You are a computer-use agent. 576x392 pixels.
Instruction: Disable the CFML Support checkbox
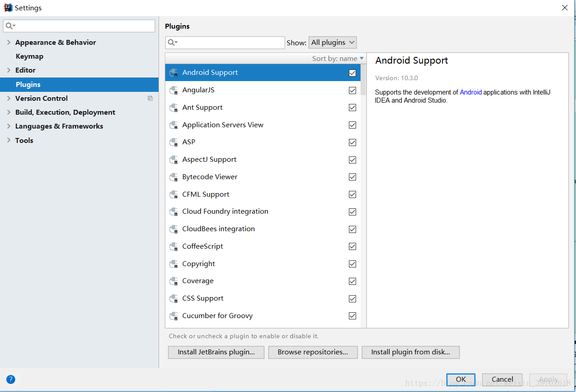pyautogui.click(x=352, y=194)
